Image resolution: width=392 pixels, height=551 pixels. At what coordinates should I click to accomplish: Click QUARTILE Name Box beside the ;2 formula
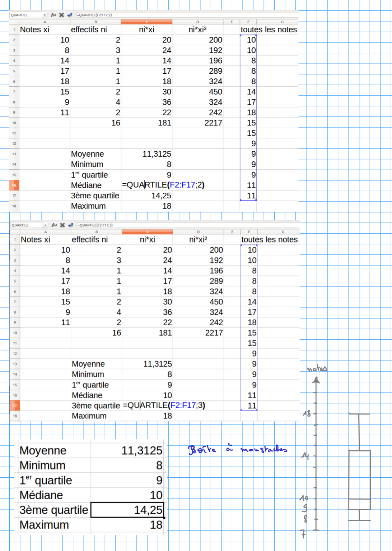tap(26, 15)
